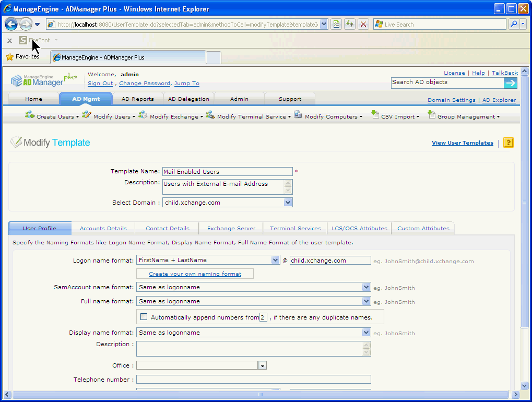Screen dimensions: 532x402
Task: Click the template Description text area
Action: (227, 187)
